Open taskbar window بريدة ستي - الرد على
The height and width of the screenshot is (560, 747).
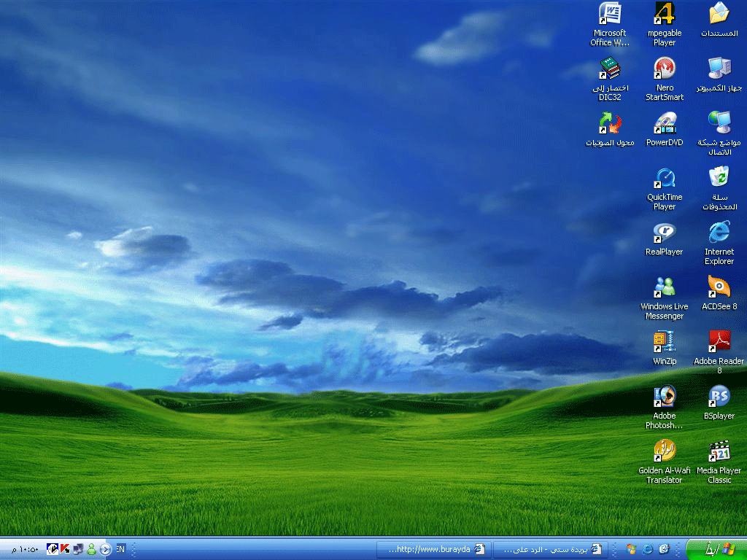click(x=551, y=550)
